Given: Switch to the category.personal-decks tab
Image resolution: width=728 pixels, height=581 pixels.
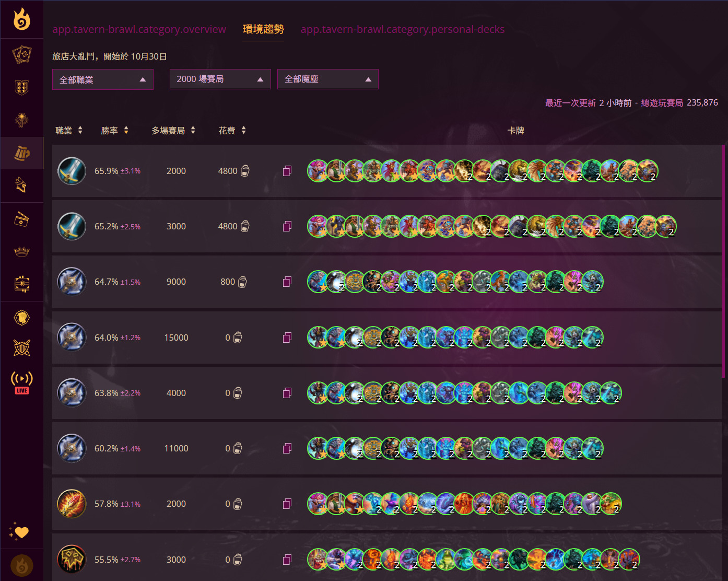Looking at the screenshot, I should point(402,29).
